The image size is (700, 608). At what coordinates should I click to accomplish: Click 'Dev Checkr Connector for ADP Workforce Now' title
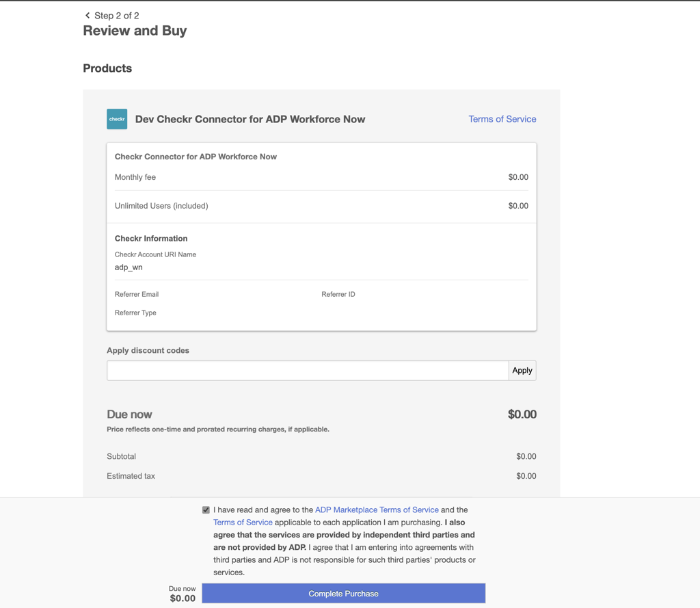coord(250,119)
